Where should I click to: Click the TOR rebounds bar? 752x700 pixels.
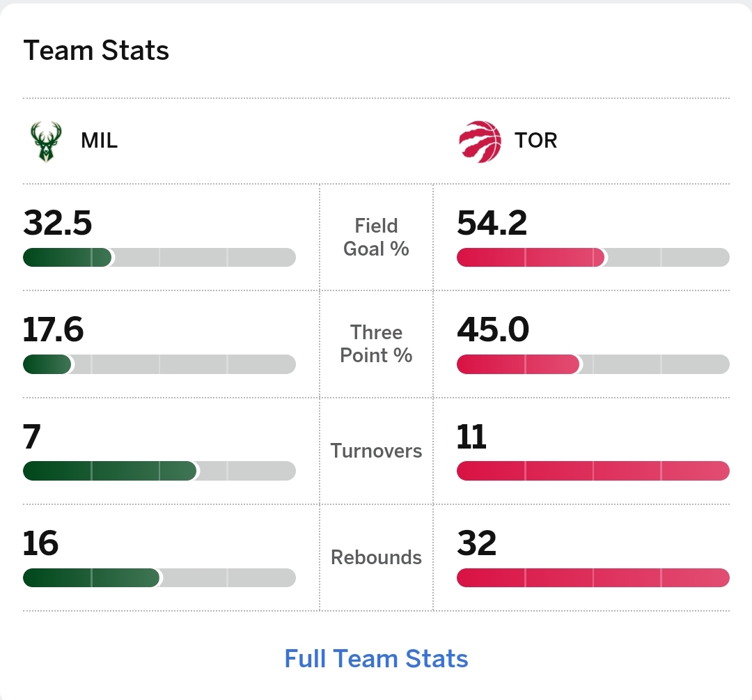click(x=593, y=577)
